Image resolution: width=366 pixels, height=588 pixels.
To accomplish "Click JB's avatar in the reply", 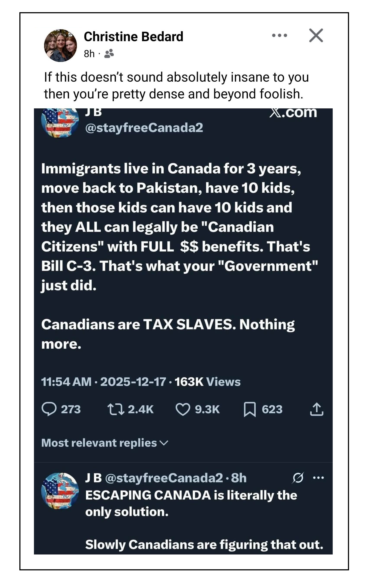I will tap(60, 491).
